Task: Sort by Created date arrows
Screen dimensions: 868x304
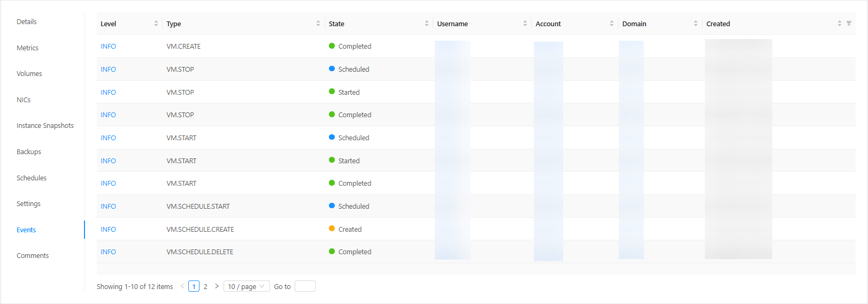Action: (840, 24)
